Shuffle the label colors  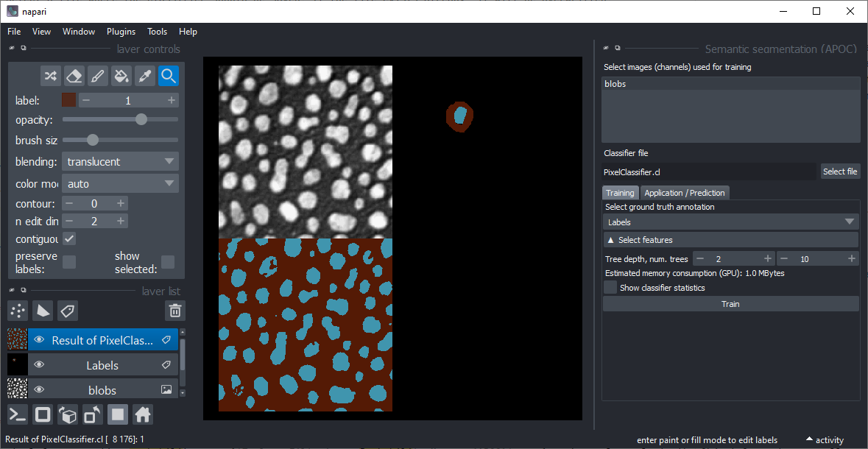click(x=51, y=76)
